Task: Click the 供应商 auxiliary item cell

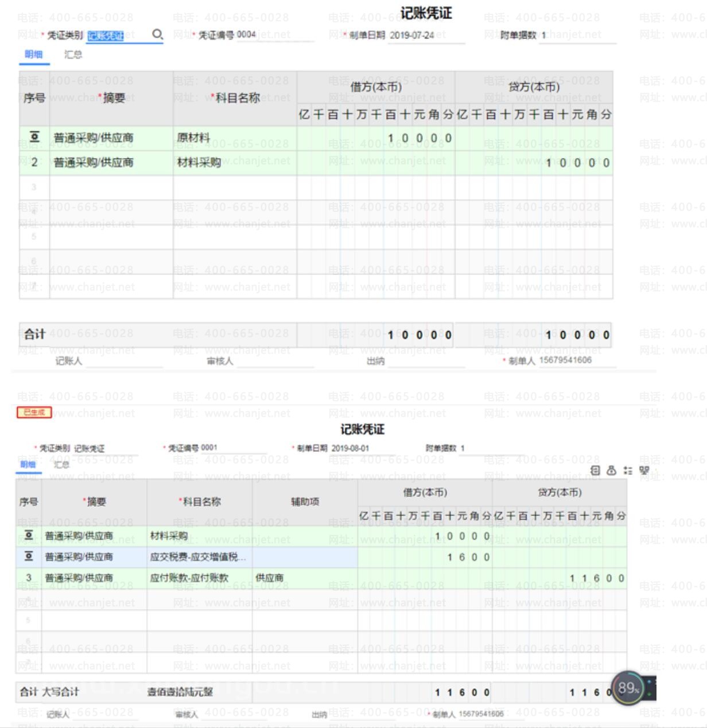Action: pos(305,578)
